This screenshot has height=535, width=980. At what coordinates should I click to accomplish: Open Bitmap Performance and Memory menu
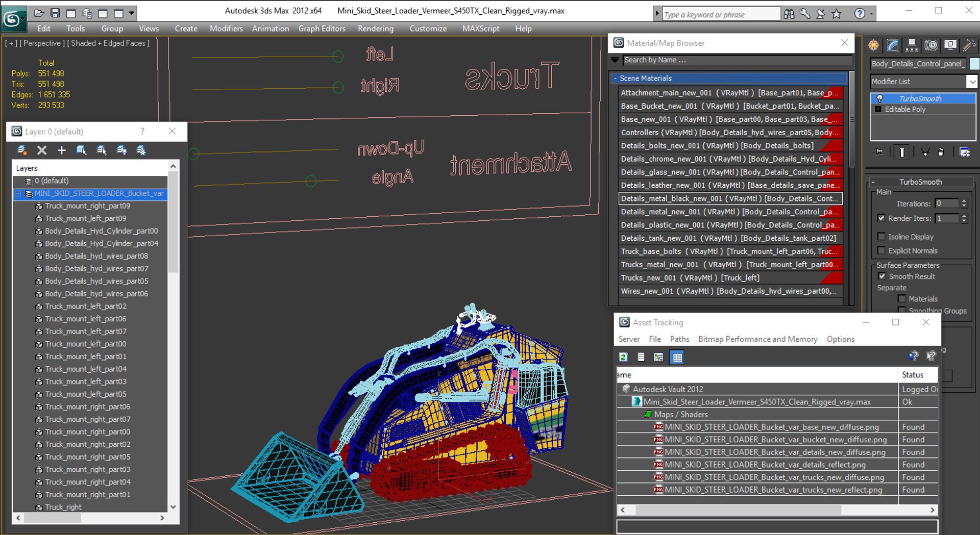[758, 339]
